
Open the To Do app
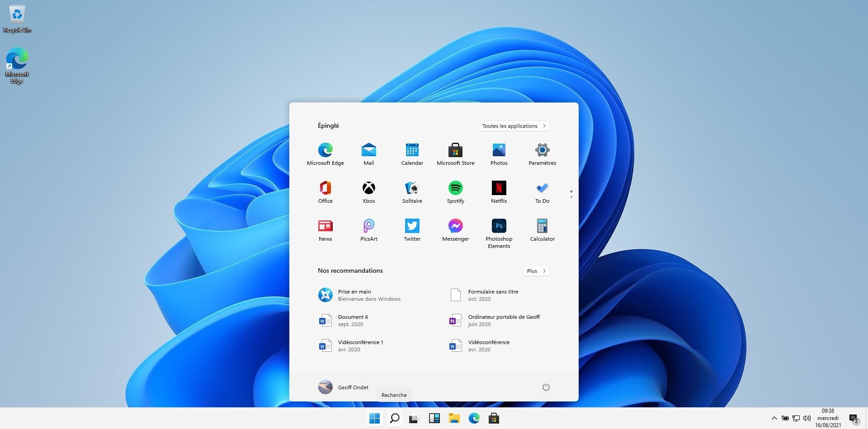tap(542, 192)
